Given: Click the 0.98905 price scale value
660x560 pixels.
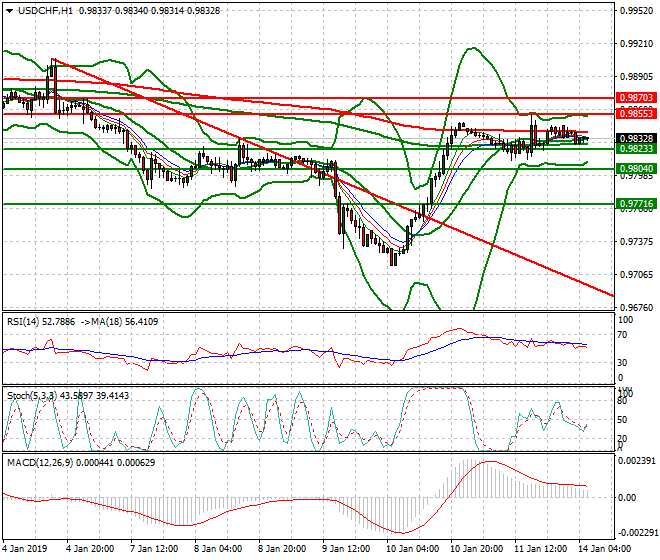Looking at the screenshot, I should coord(636,77).
